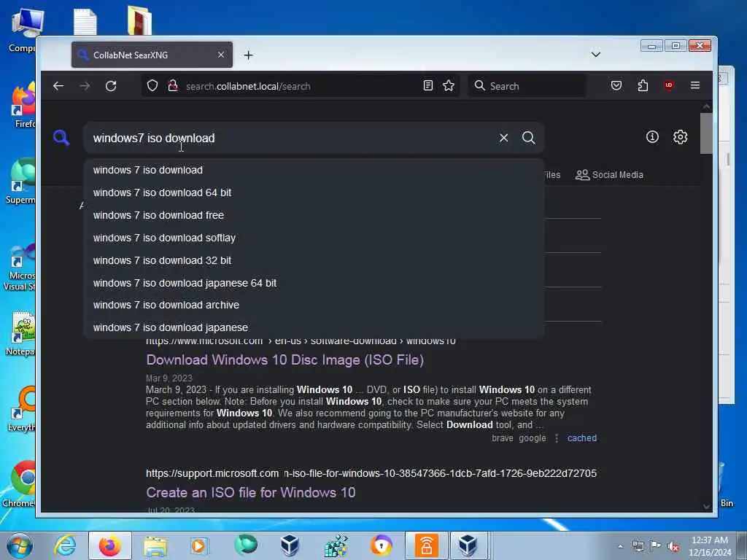Click the orange lock VPN taskbar icon

coord(426,545)
